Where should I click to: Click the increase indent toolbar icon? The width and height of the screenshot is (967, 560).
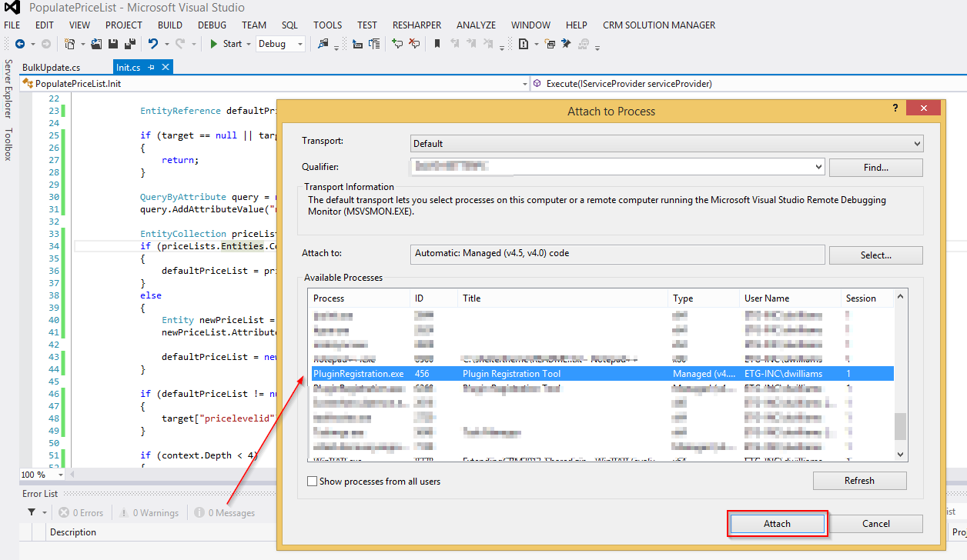click(x=374, y=44)
